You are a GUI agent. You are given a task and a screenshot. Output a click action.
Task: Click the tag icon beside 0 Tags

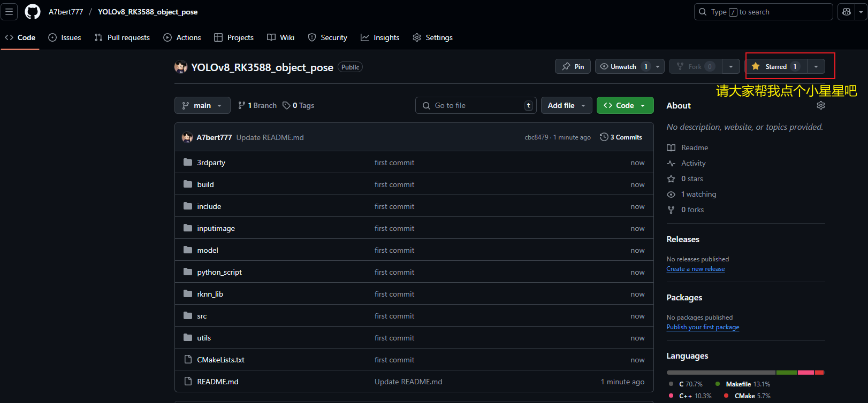286,105
